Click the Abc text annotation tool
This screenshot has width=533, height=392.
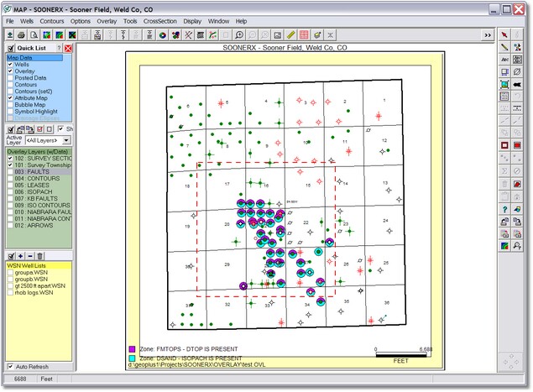504,60
